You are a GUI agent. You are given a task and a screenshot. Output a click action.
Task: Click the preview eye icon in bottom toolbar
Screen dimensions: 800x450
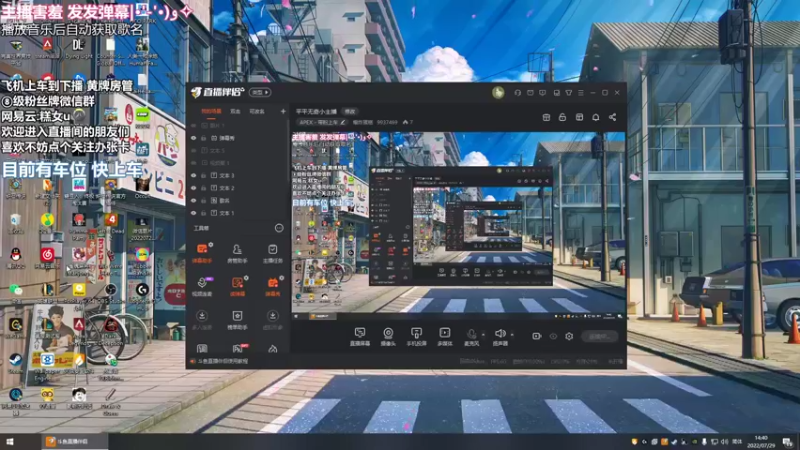tap(553, 336)
